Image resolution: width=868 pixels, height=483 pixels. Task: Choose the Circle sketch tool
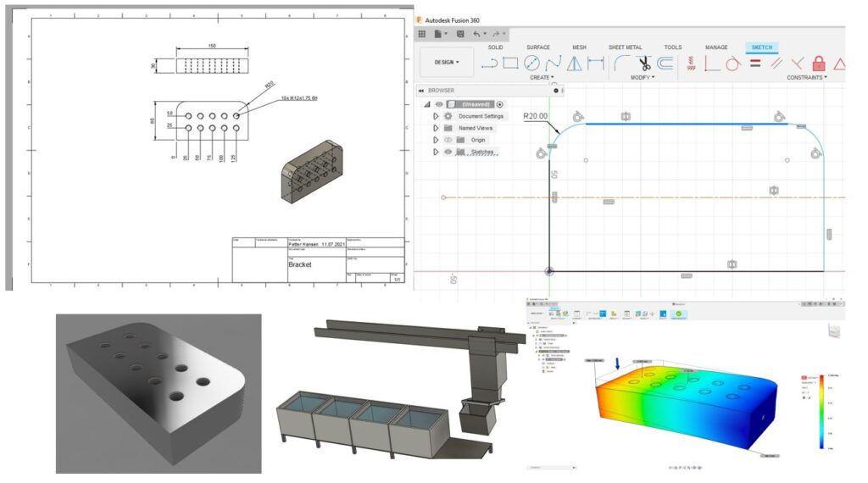pyautogui.click(x=531, y=63)
